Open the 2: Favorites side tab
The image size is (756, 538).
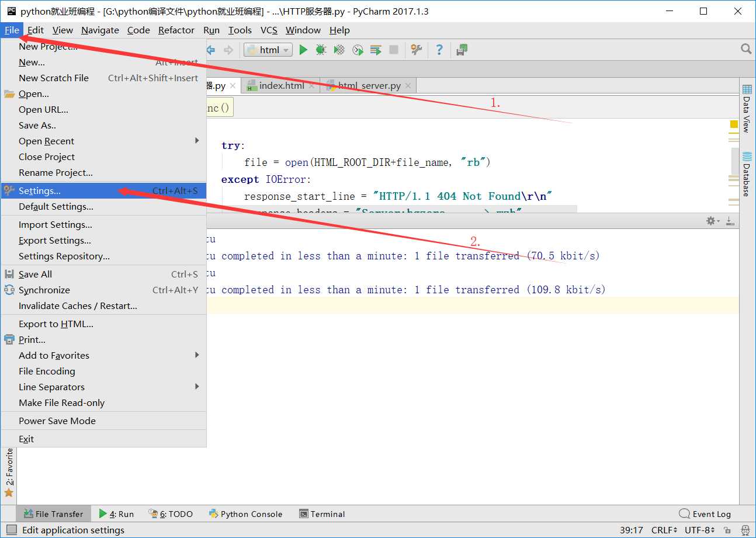9,472
